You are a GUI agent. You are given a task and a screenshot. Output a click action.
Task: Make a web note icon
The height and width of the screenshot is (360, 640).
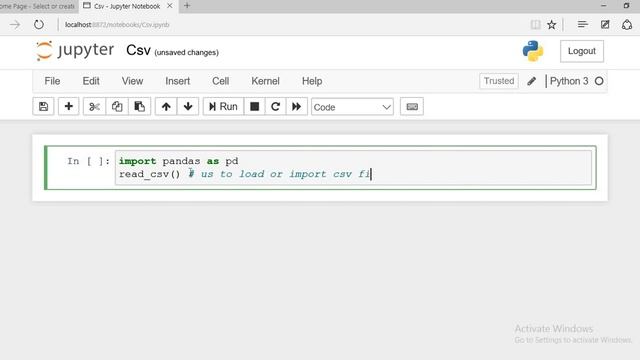(x=605, y=25)
